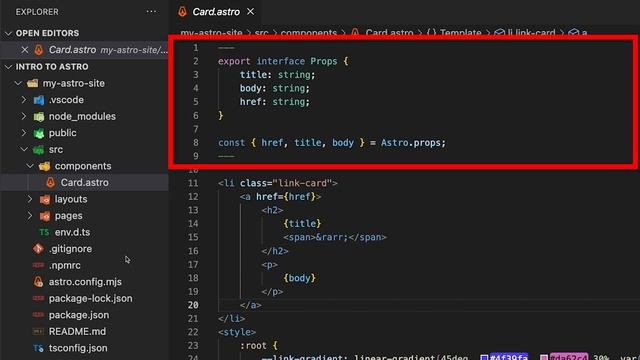
Task: Expand the .vscode folder chevron
Action: point(24,100)
